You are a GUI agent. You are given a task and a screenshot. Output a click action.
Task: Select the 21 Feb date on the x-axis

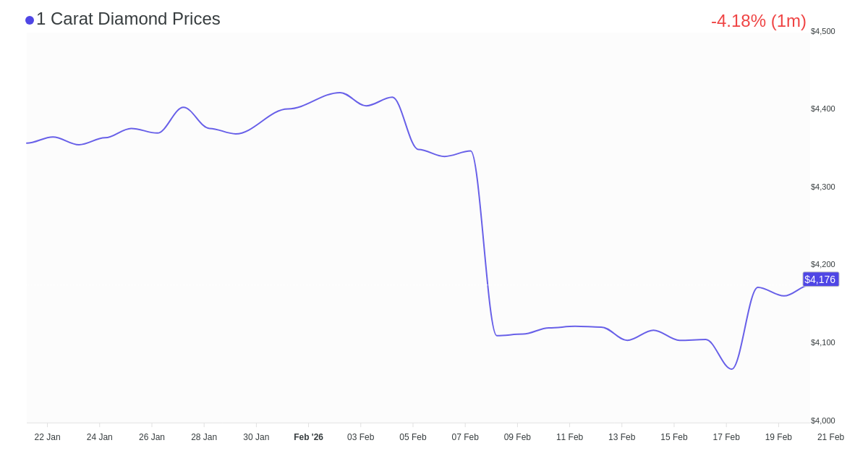coord(830,437)
